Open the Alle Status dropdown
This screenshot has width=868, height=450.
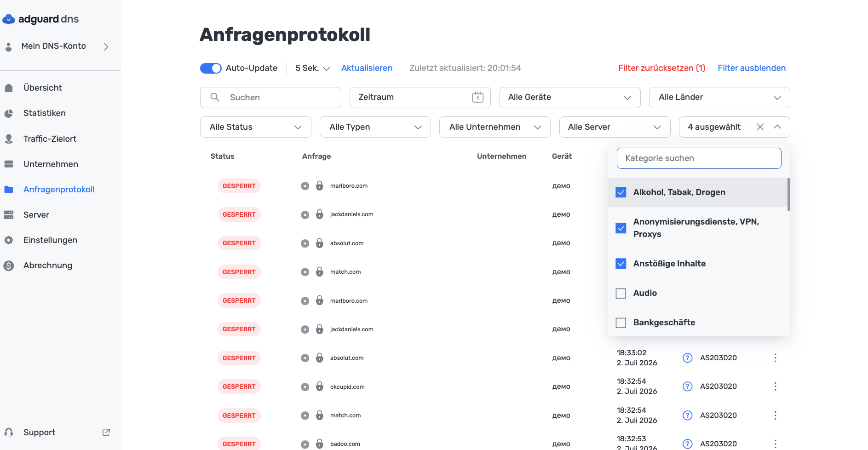pyautogui.click(x=256, y=127)
